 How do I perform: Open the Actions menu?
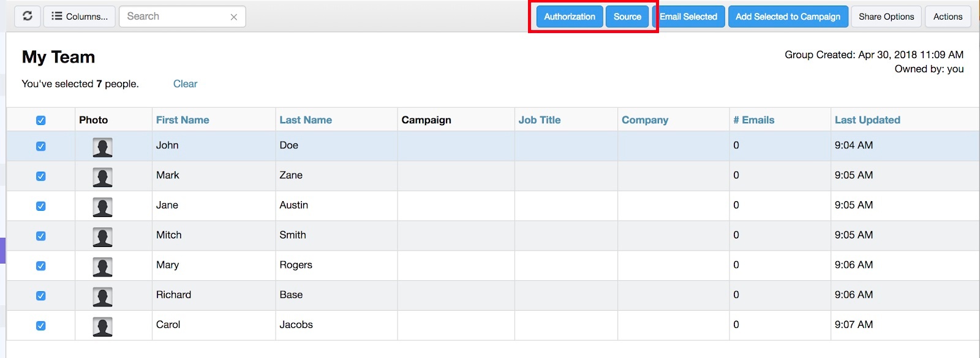948,17
